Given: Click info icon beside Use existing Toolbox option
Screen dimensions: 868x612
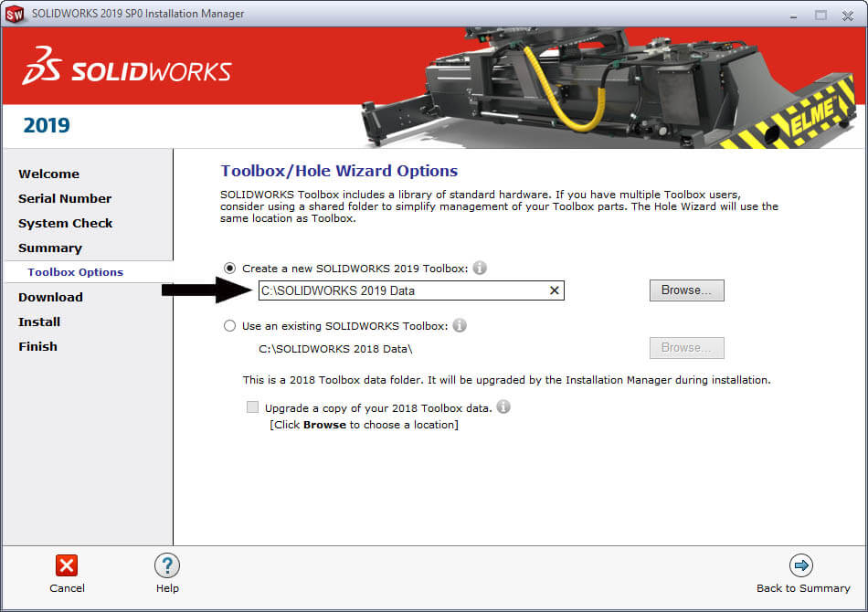Looking at the screenshot, I should pyautogui.click(x=460, y=324).
